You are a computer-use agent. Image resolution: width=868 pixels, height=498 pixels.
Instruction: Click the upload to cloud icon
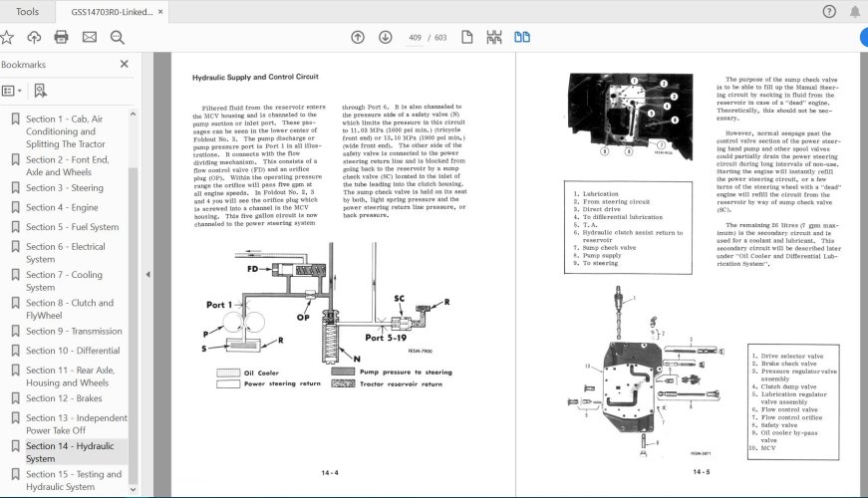tap(34, 37)
